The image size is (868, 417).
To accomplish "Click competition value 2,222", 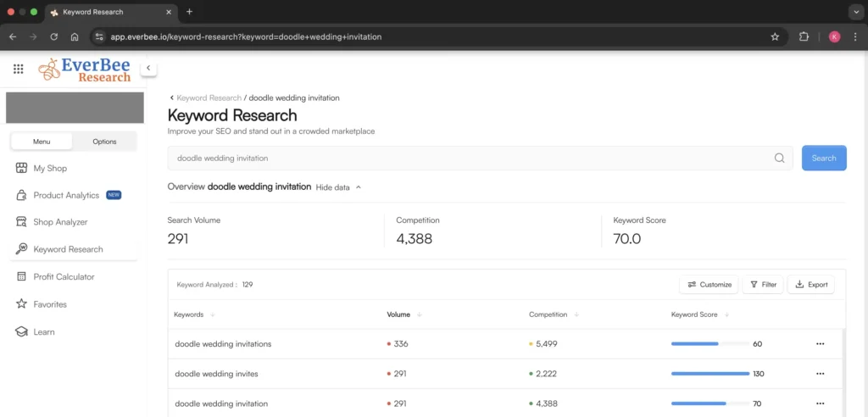I will coord(547,374).
